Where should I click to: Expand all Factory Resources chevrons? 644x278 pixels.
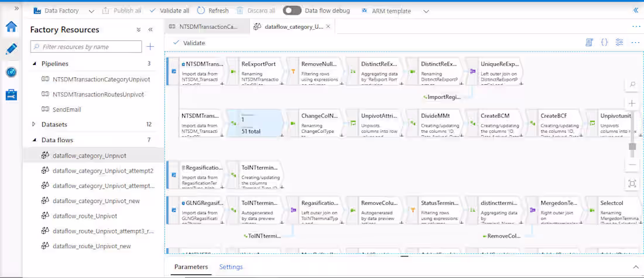[x=139, y=30]
